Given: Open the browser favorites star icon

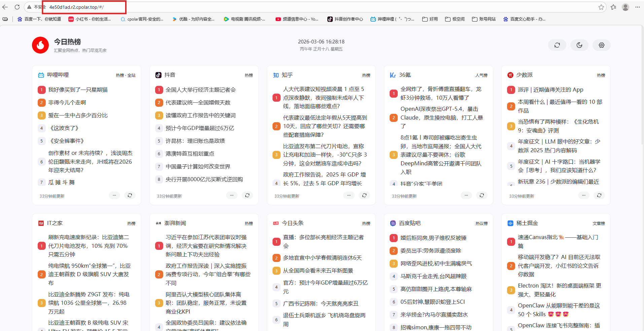Looking at the screenshot, I should pos(601,7).
